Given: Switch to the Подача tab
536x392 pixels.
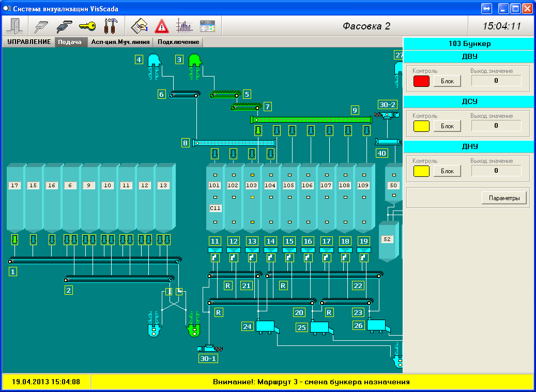Looking at the screenshot, I should point(70,42).
